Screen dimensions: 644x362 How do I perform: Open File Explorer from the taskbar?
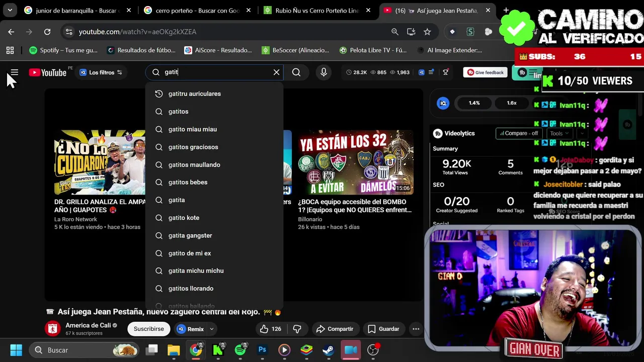click(174, 350)
